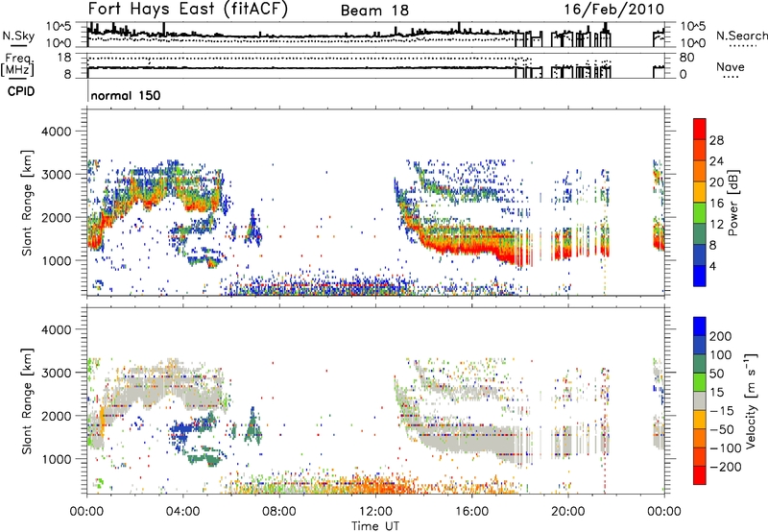Viewport: 768px width, 532px height.
Task: Select the red bottom segment of Velocity colorbar
Action: (700, 475)
